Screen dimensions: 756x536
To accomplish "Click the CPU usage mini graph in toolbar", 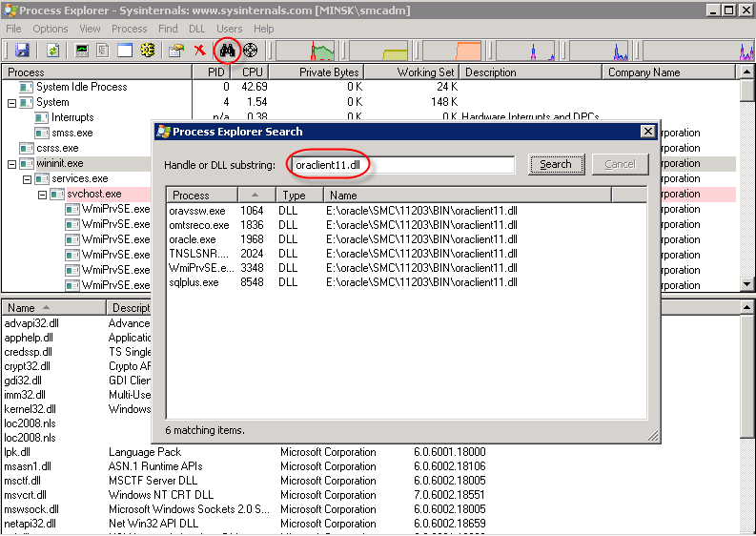I will 306,51.
